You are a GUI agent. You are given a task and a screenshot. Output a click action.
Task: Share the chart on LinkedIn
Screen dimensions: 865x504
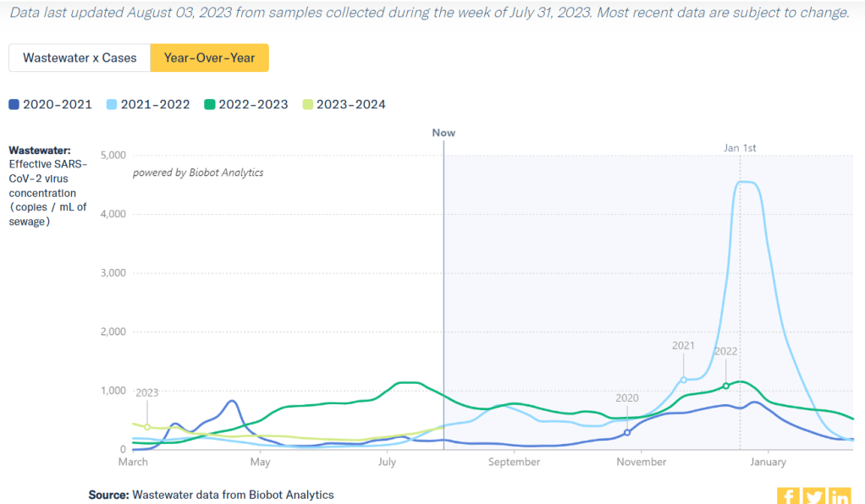(840, 496)
